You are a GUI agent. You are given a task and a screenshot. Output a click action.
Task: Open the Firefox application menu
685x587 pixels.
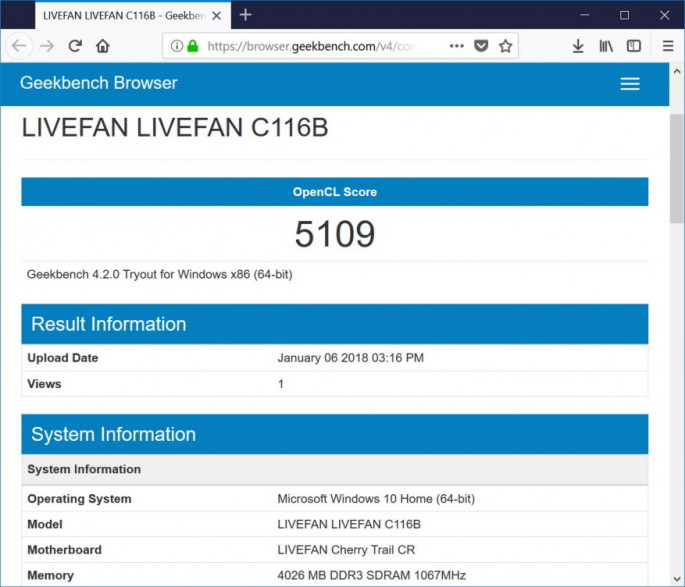[x=668, y=45]
